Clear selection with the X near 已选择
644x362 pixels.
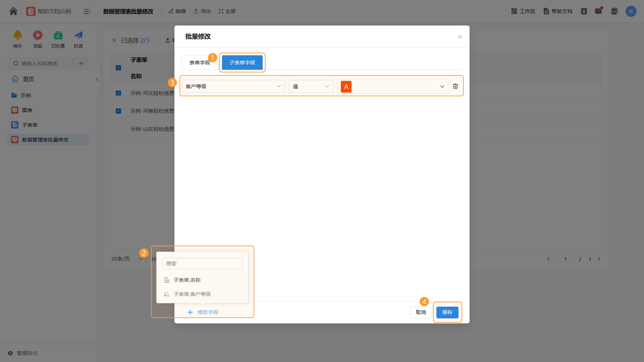[x=114, y=40]
